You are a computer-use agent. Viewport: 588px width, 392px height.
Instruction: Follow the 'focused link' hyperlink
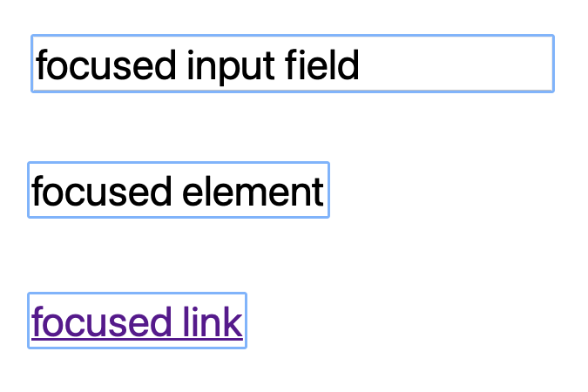tap(137, 321)
